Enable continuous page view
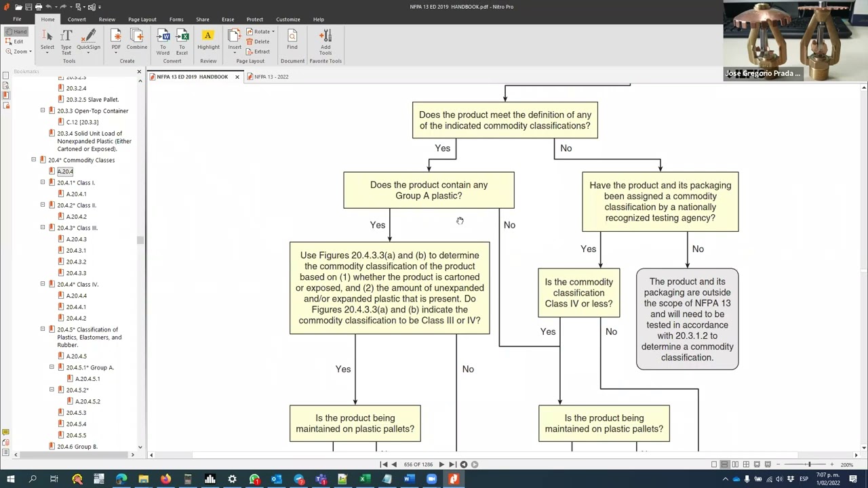868x488 pixels. click(724, 464)
